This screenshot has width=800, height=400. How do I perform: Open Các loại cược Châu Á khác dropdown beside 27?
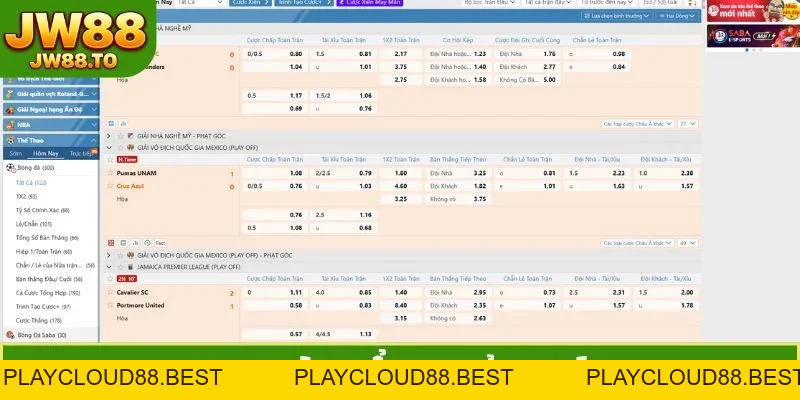pyautogui.click(x=637, y=124)
